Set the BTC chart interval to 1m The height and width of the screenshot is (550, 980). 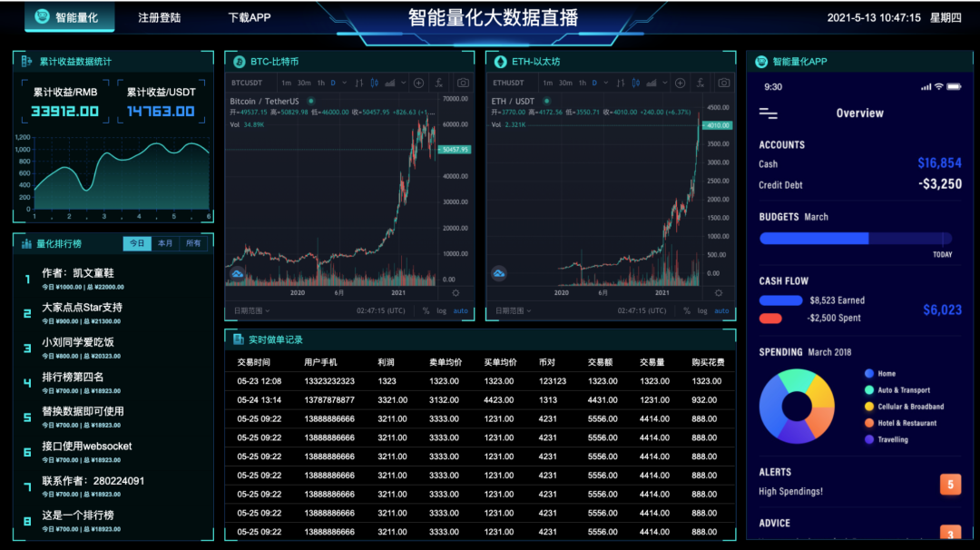pyautogui.click(x=286, y=83)
